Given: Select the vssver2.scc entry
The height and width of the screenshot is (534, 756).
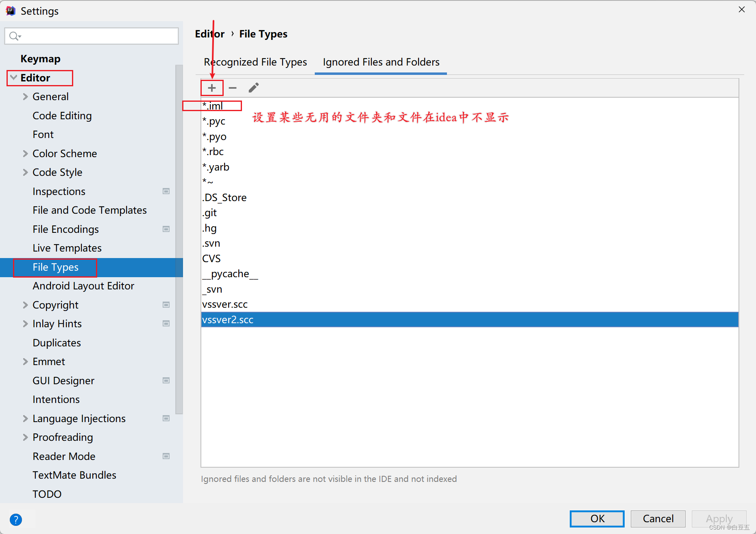Looking at the screenshot, I should click(x=470, y=320).
